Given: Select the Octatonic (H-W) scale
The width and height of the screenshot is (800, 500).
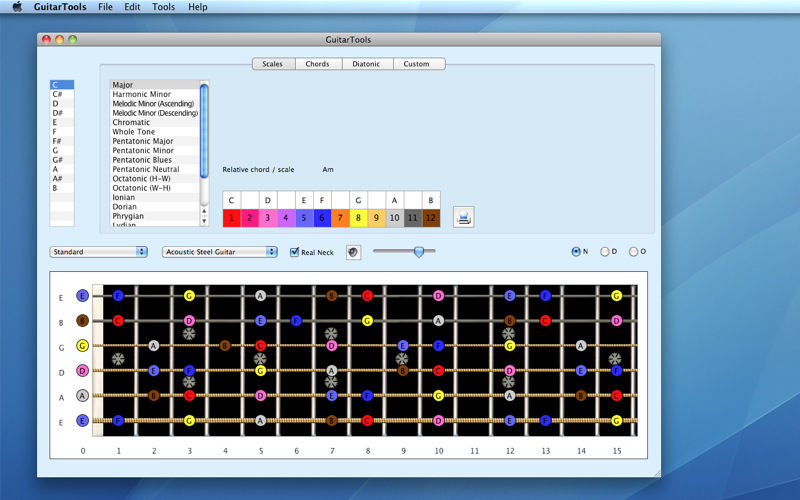Looking at the screenshot, I should 155,179.
